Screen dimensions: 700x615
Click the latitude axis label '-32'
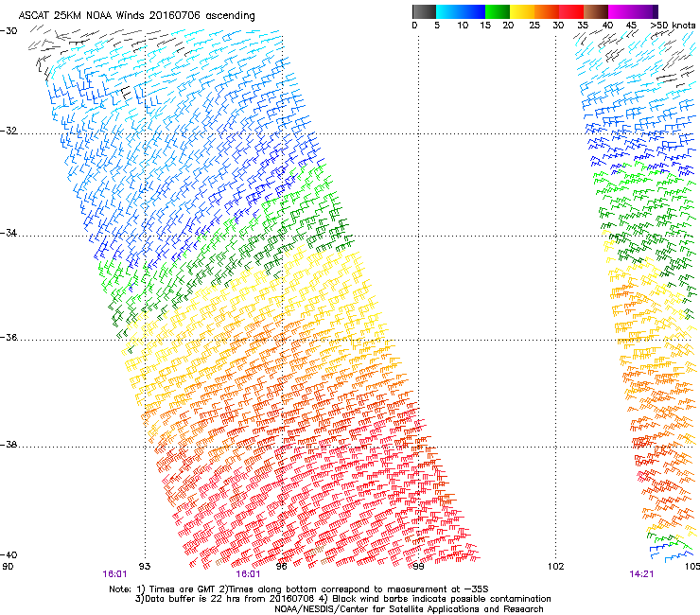pos(9,131)
